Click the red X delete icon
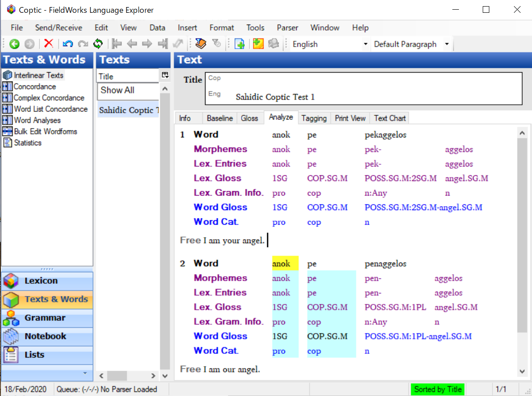532x396 pixels. 49,44
